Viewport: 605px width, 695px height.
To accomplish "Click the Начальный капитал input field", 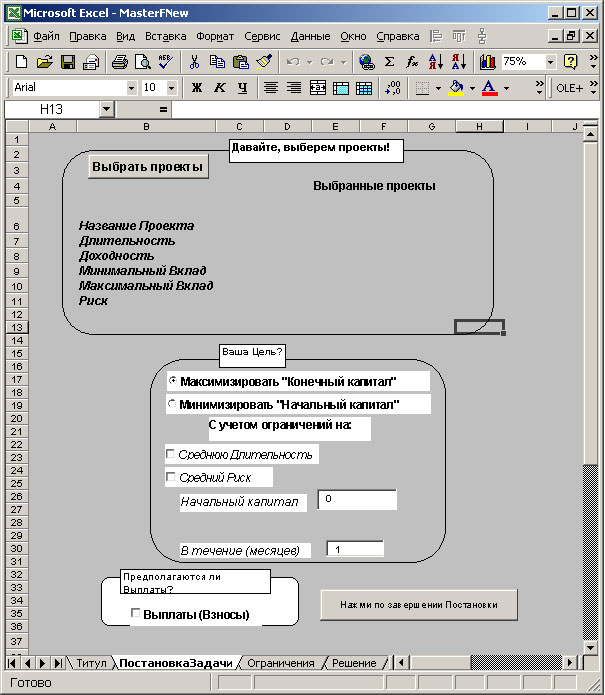I will pos(357,499).
